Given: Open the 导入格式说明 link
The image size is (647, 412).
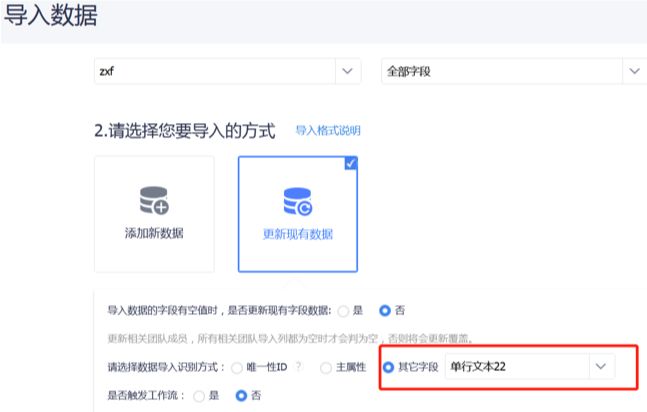Looking at the screenshot, I should coord(327,131).
